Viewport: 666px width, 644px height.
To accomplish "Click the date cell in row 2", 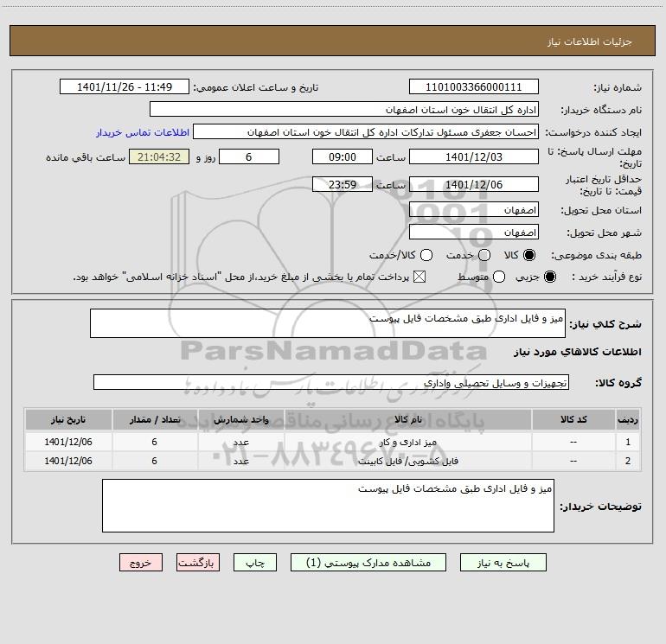I will (x=68, y=461).
